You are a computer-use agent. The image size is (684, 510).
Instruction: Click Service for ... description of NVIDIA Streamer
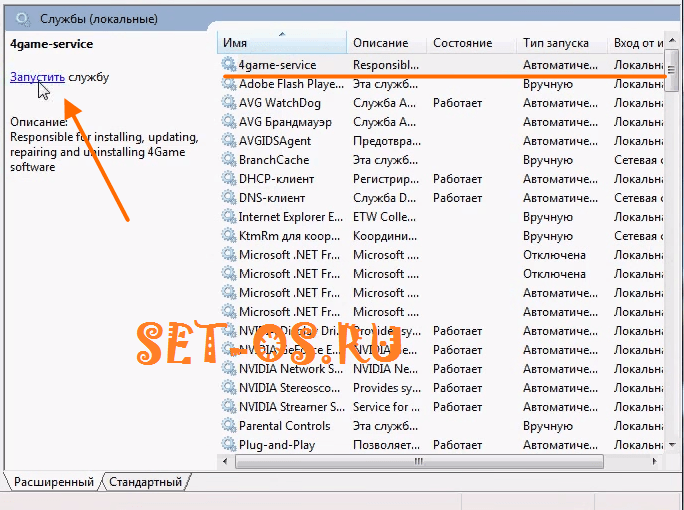pos(386,407)
